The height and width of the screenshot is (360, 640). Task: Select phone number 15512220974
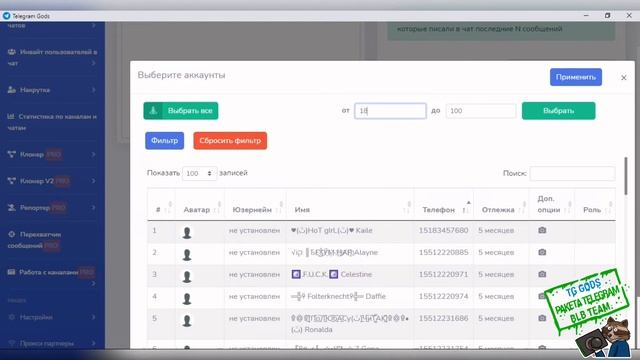pos(443,296)
